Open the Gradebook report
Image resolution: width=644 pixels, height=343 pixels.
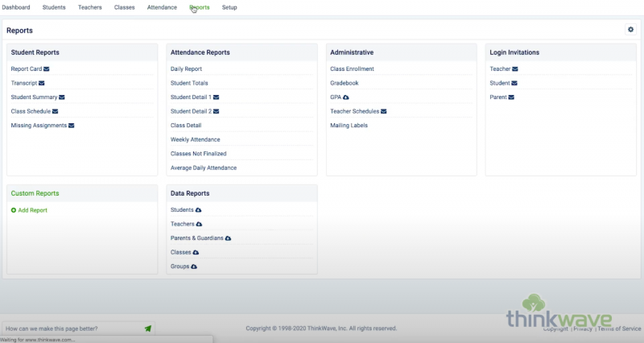[344, 83]
